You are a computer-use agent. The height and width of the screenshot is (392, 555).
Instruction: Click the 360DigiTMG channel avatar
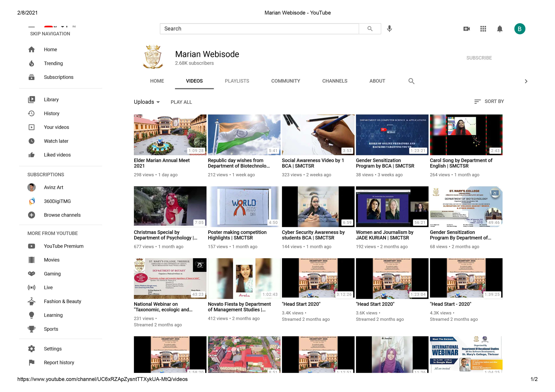[x=31, y=201]
